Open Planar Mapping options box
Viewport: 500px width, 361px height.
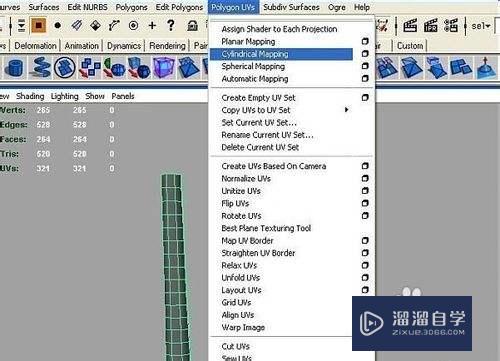(x=365, y=41)
